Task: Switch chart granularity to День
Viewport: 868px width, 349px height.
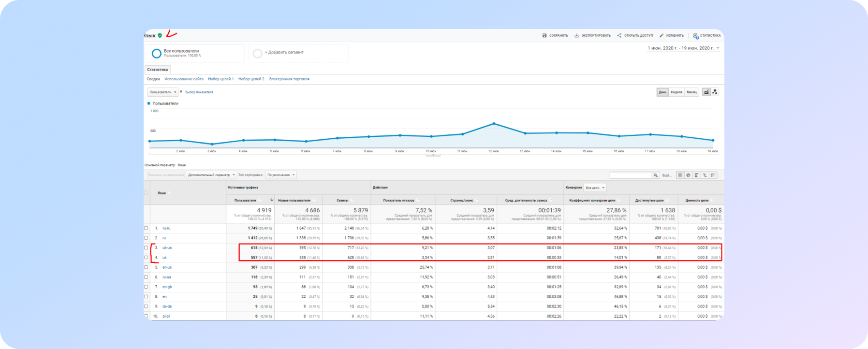Action: point(662,92)
